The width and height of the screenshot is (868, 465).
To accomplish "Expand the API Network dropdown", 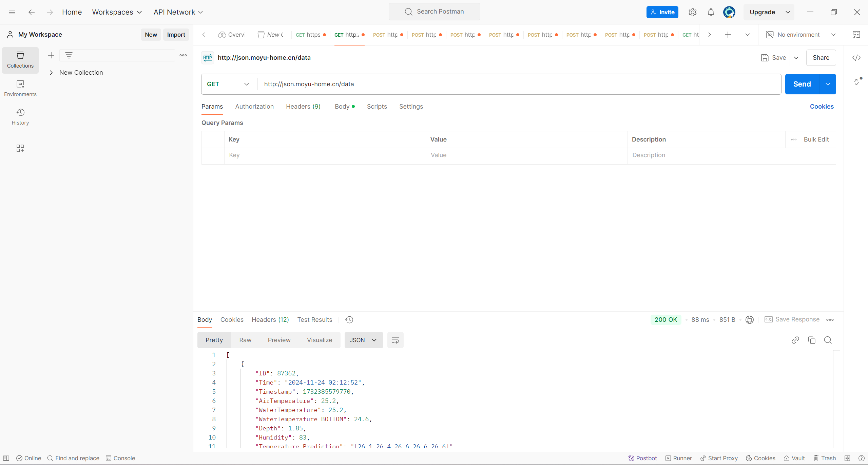I will click(178, 12).
